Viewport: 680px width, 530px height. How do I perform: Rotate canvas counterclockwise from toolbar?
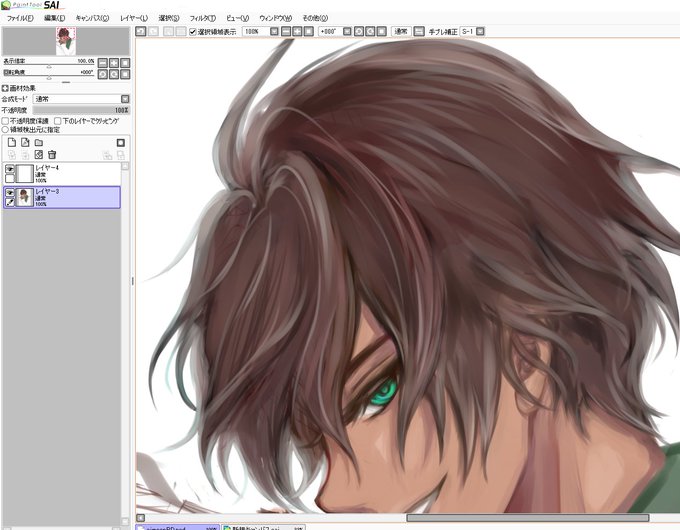359,31
